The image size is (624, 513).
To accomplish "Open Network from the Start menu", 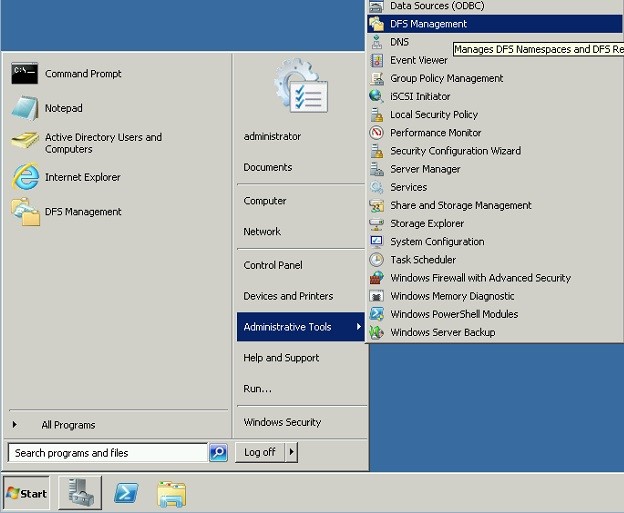I will coord(262,231).
